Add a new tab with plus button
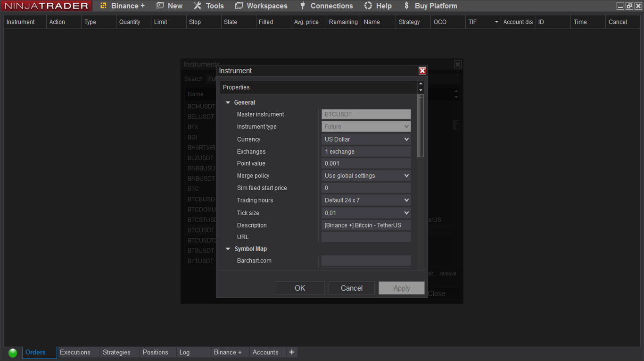The width and height of the screenshot is (644, 361). 292,352
